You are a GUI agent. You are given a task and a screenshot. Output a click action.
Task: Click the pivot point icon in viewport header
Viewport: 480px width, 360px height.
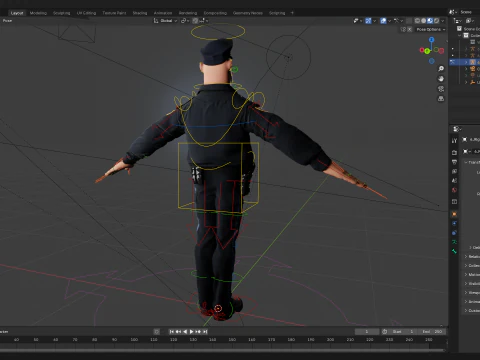point(185,21)
